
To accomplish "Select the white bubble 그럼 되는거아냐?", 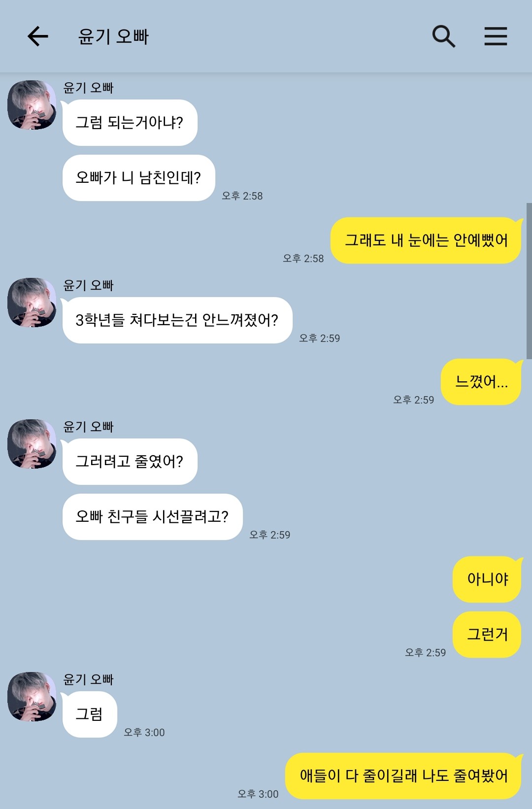I will (130, 123).
